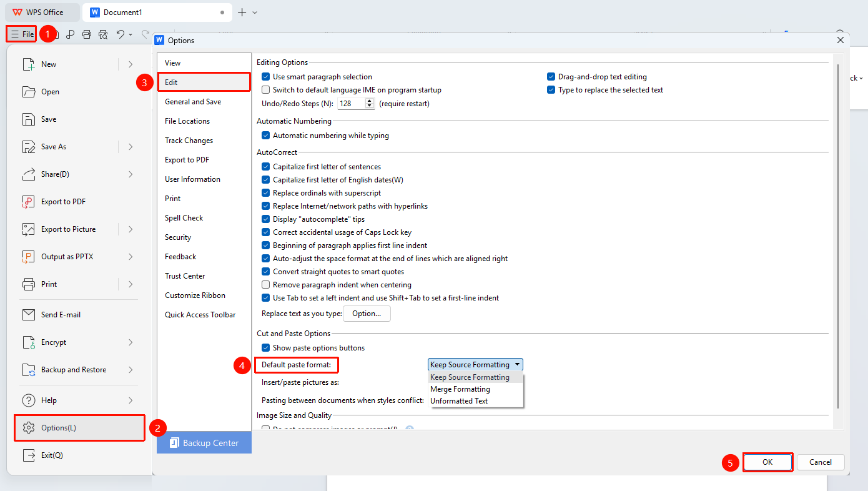Open the Backup Center button
Screen dimensions: 868x491
(x=204, y=443)
